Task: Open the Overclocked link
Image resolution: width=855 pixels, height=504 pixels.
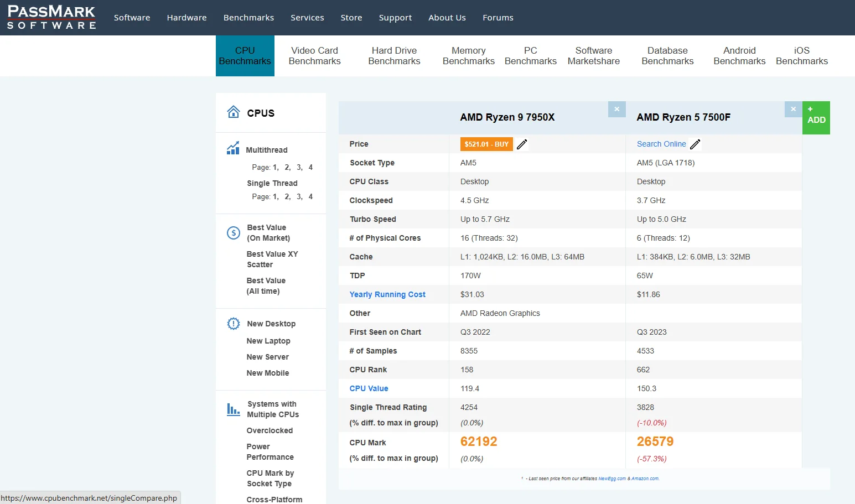Action: pyautogui.click(x=270, y=430)
